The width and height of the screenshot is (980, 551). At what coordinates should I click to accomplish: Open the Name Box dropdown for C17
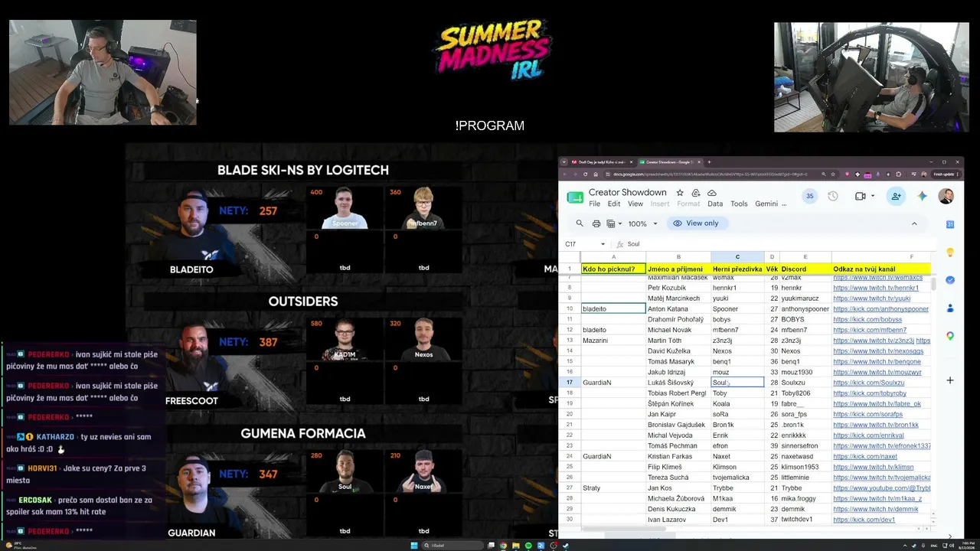603,244
